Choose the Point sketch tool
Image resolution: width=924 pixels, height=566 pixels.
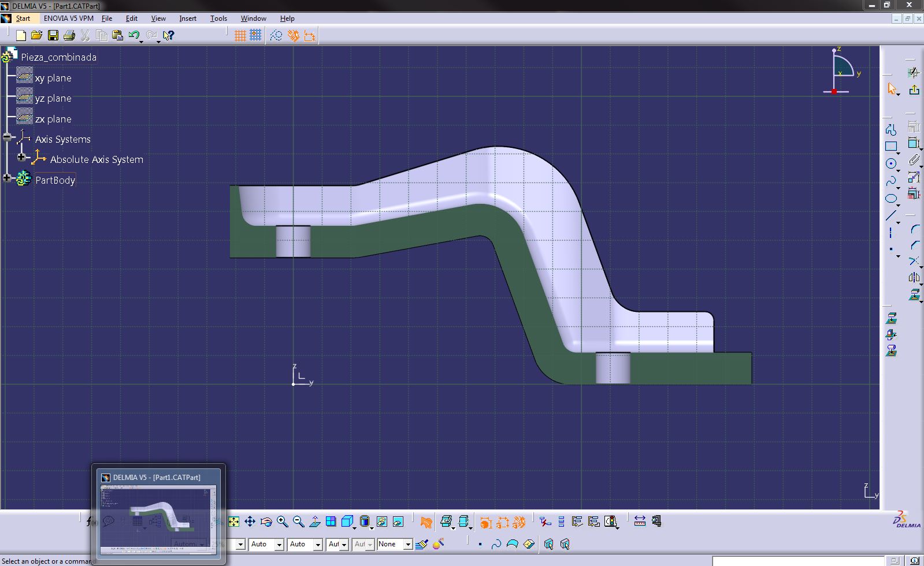pos(891,250)
